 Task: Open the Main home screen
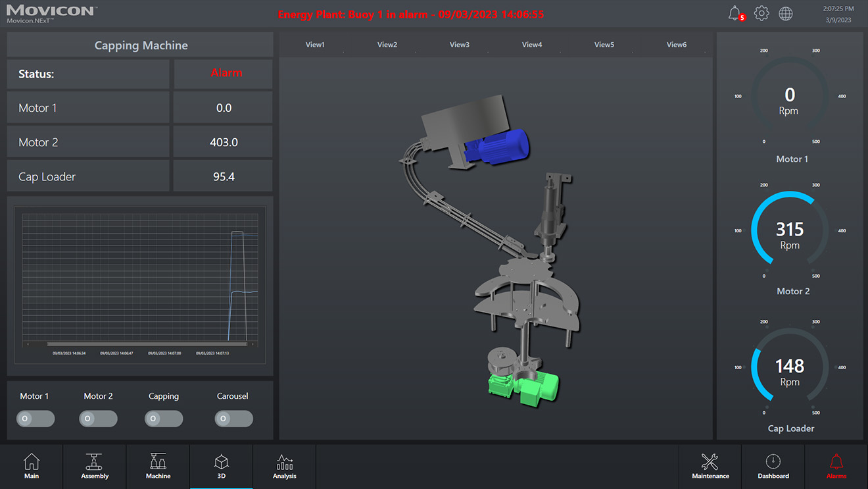pos(31,466)
